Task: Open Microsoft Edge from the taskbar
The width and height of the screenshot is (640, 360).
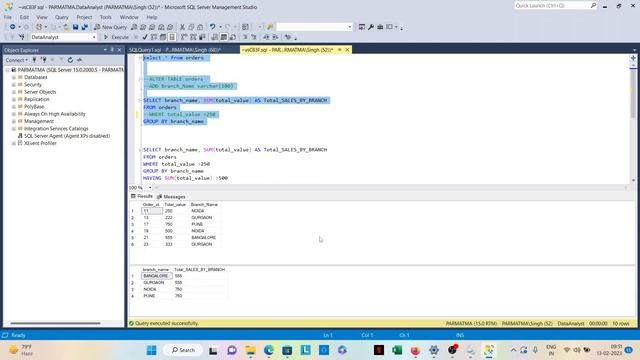Action: point(269,350)
